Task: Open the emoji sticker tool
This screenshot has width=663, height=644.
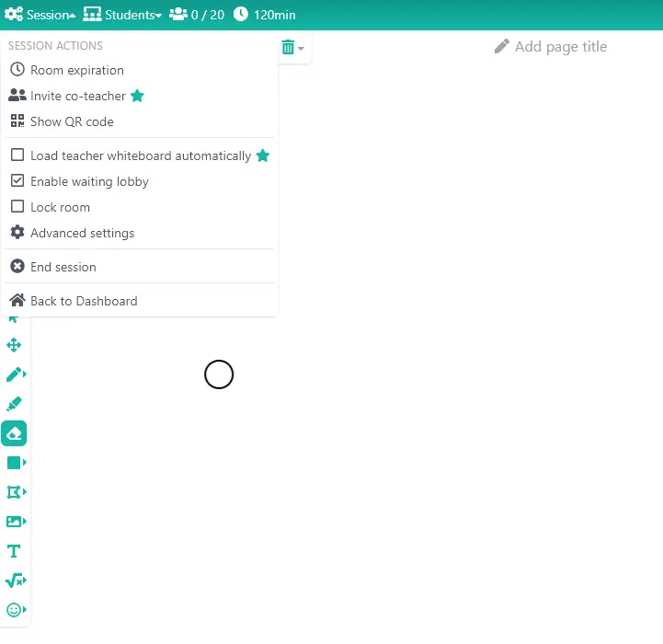Action: [14, 610]
